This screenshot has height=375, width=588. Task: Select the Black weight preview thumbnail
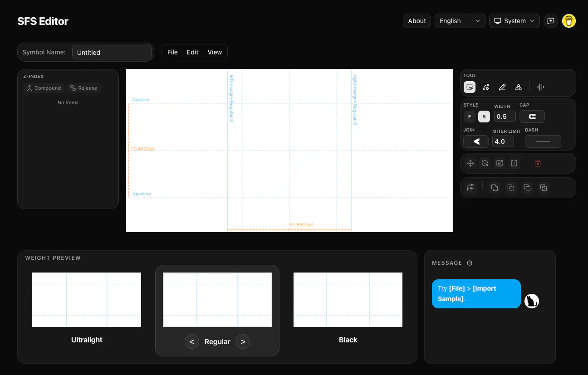click(348, 300)
